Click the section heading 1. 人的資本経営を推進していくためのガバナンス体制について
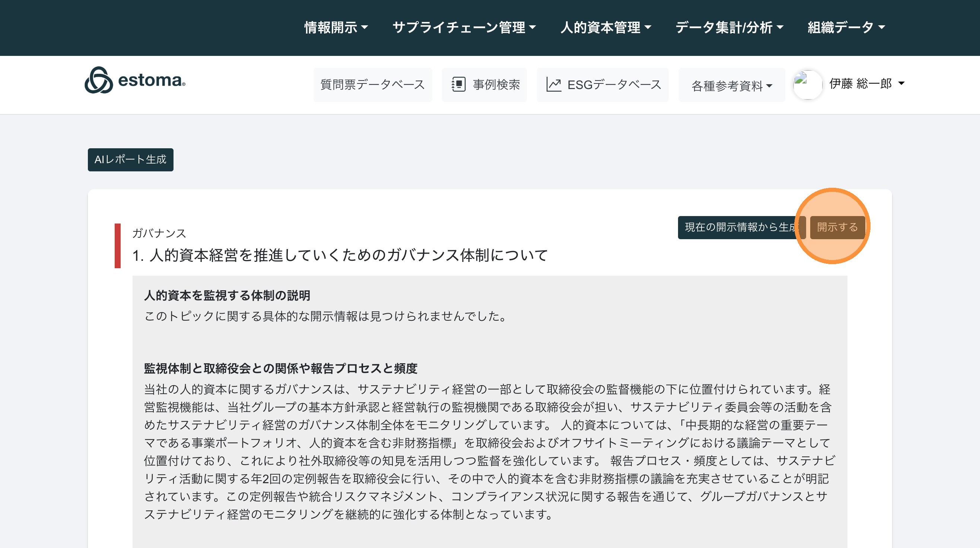 (340, 255)
